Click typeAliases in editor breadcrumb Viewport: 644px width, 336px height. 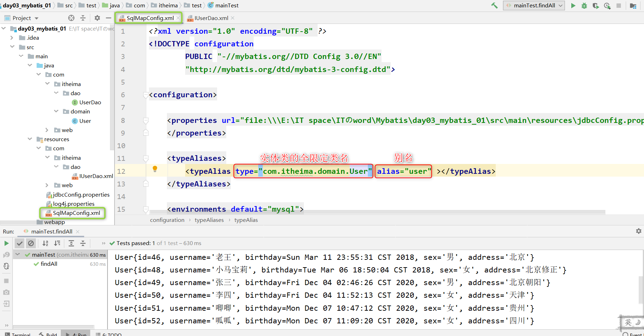point(209,220)
